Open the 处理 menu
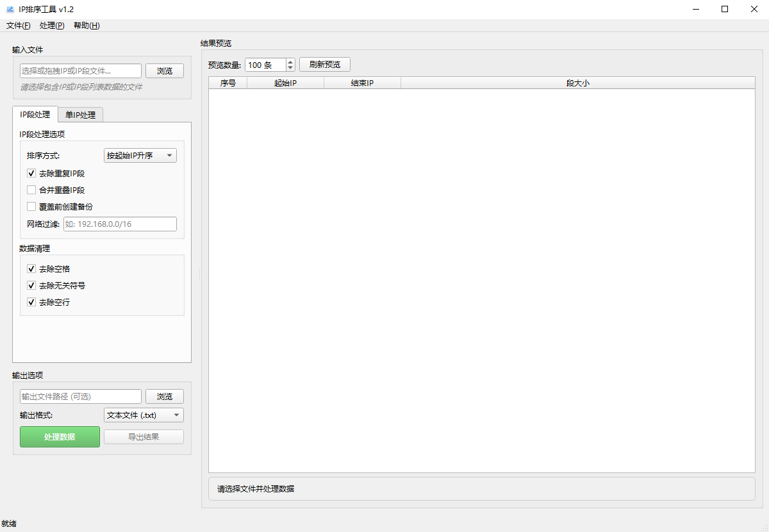 click(x=51, y=26)
